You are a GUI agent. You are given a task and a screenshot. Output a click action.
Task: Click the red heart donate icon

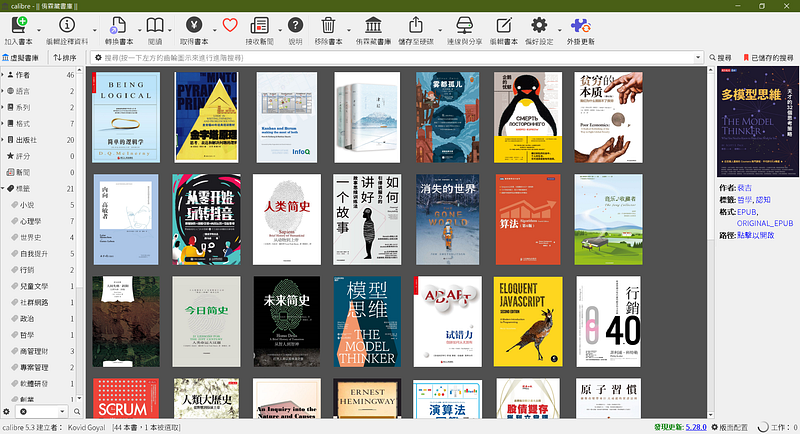(x=231, y=26)
